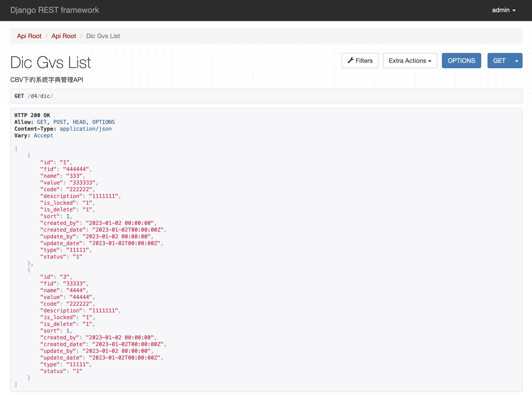Image resolution: width=532 pixels, height=395 pixels.
Task: Open the GET format dropdown caret
Action: coord(517,61)
